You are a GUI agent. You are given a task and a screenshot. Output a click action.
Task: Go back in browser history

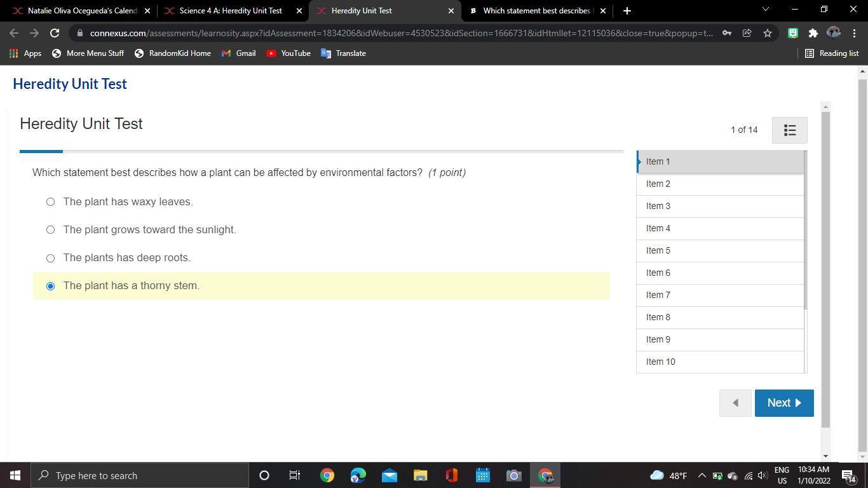14,33
